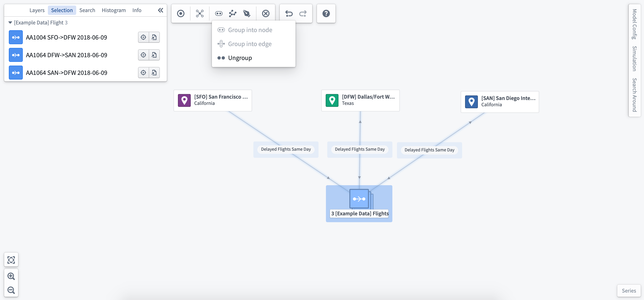Click the group nodes toolbar icon
This screenshot has width=644, height=300.
coord(219,13)
